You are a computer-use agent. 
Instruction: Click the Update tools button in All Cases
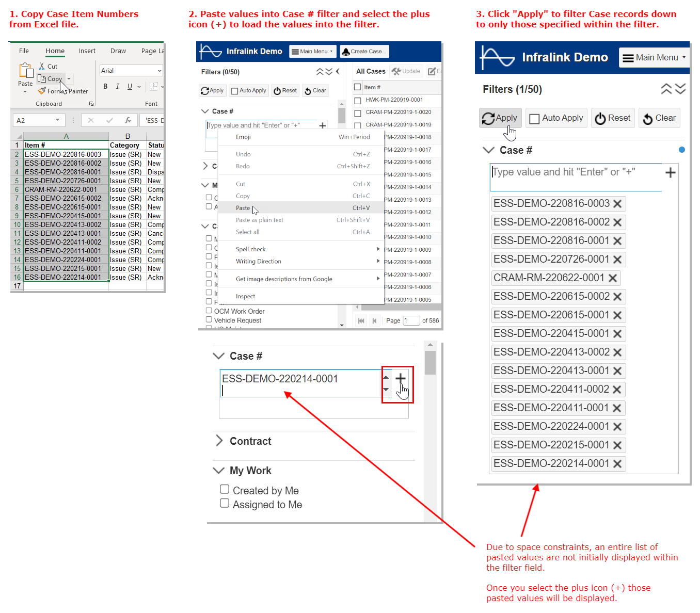406,71
